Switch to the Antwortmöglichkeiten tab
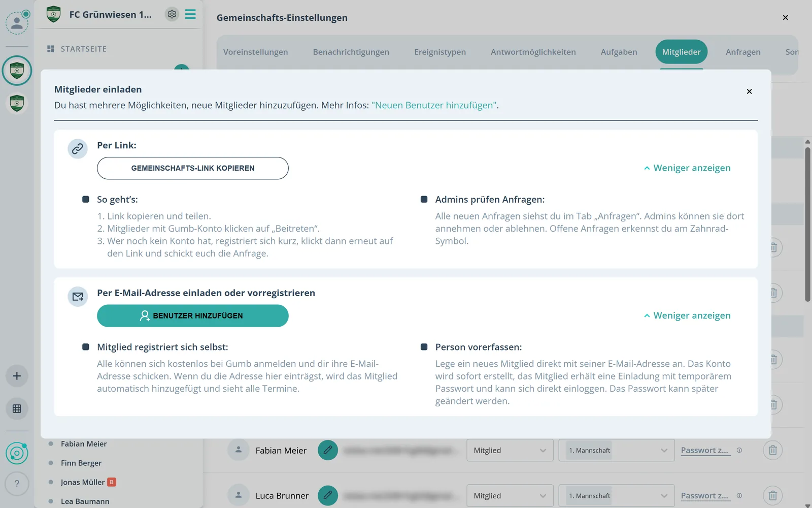The width and height of the screenshot is (812, 508). point(533,52)
